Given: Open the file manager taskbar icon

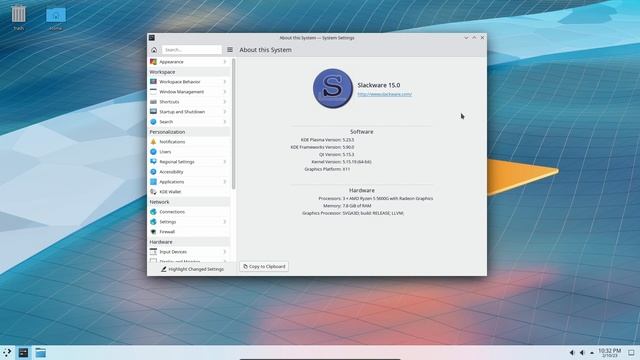Looking at the screenshot, I should [40, 353].
